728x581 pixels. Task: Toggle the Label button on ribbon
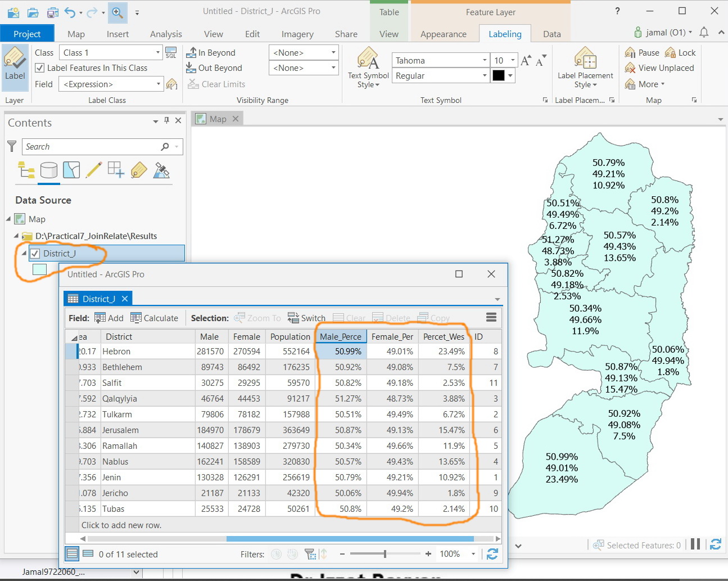click(15, 67)
